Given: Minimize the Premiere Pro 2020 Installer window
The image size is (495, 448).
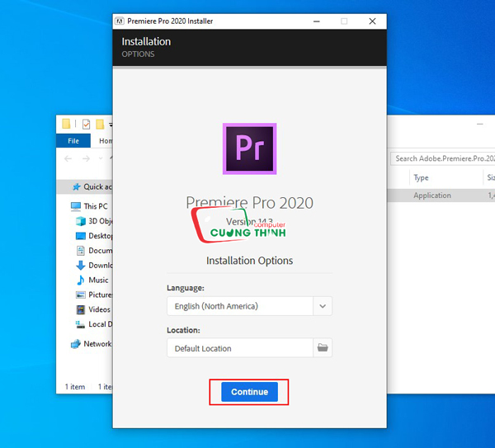Looking at the screenshot, I should click(x=317, y=21).
